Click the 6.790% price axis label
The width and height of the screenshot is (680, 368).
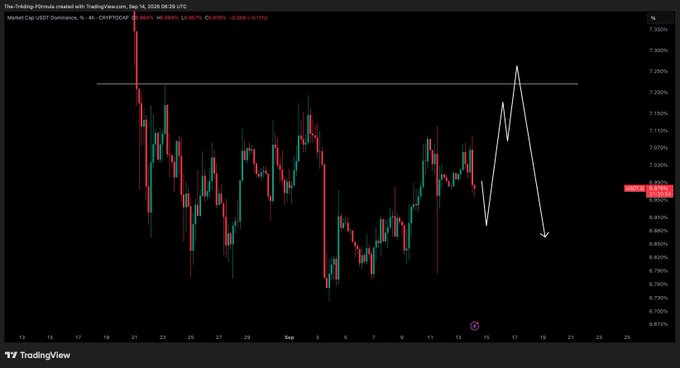[658, 271]
